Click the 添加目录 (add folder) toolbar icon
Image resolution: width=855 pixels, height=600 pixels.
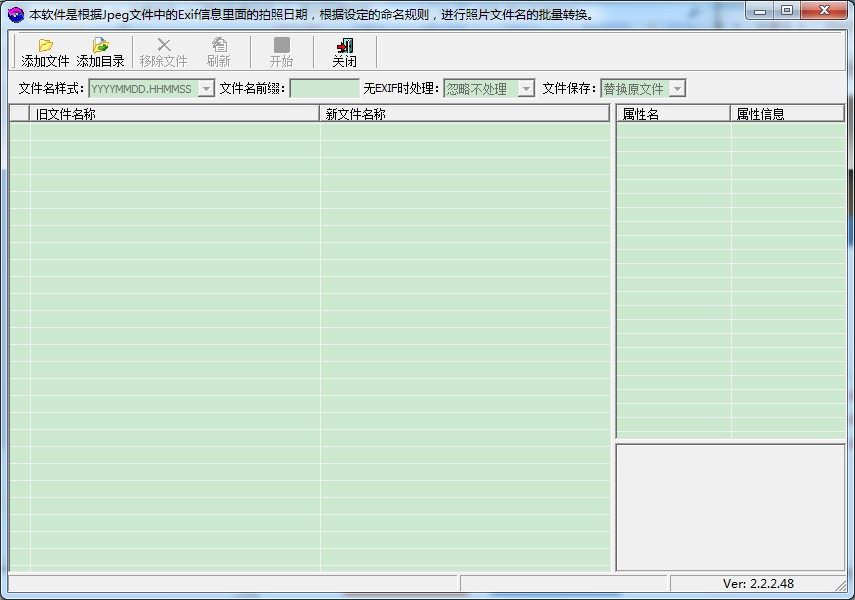tap(100, 45)
